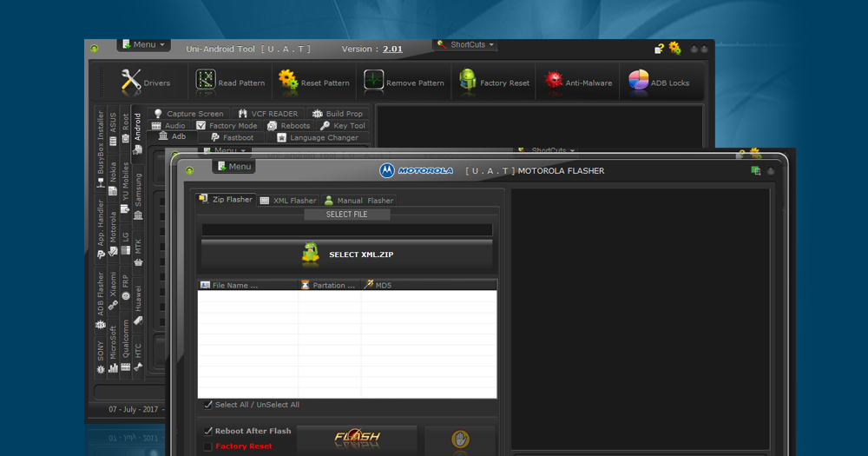Open the Language Changer tab
The width and height of the screenshot is (868, 456).
click(x=318, y=137)
